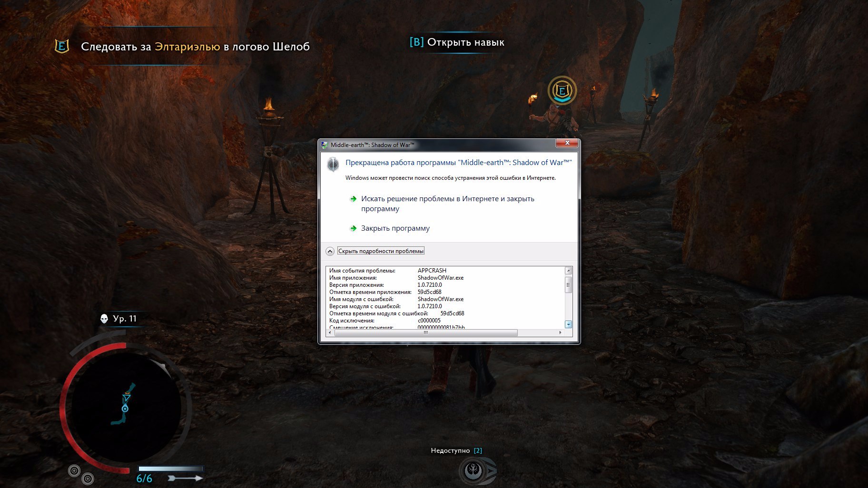Click 1.0.7210.0 in the Версия приложения row

(430, 285)
